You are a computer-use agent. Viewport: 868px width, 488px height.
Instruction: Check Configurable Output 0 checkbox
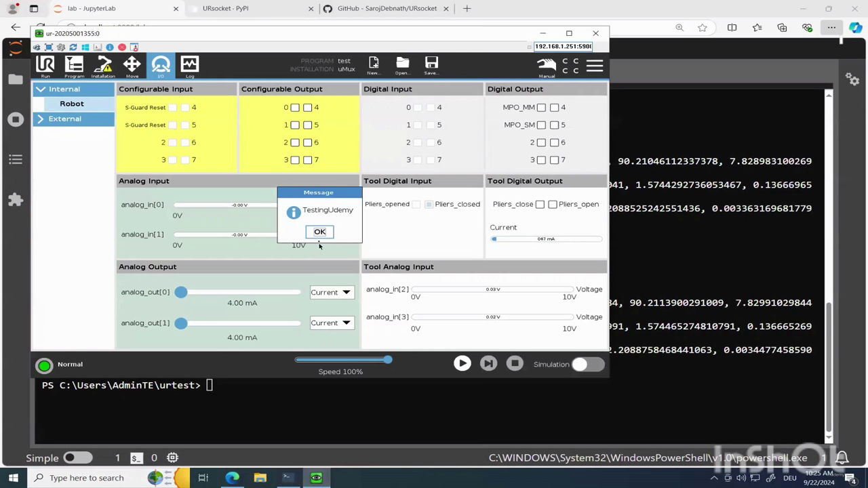pyautogui.click(x=295, y=107)
